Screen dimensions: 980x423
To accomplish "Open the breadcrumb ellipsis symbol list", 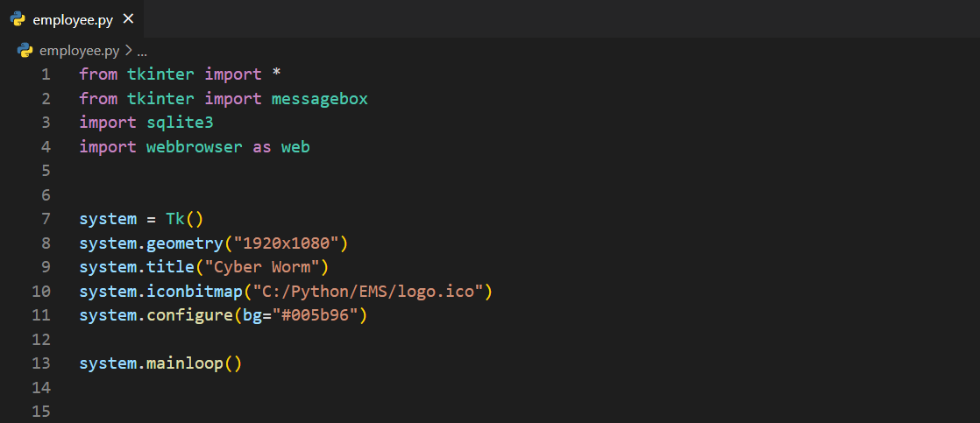I will [x=142, y=51].
